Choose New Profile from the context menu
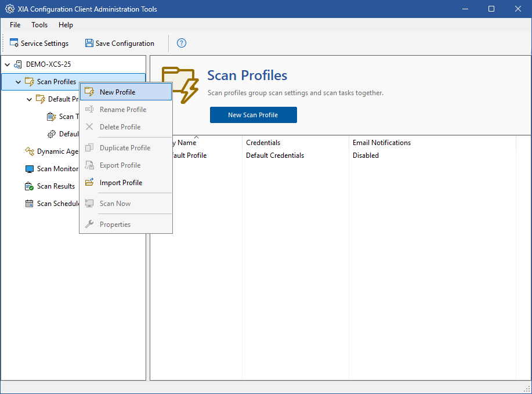The image size is (532, 394). pos(117,92)
